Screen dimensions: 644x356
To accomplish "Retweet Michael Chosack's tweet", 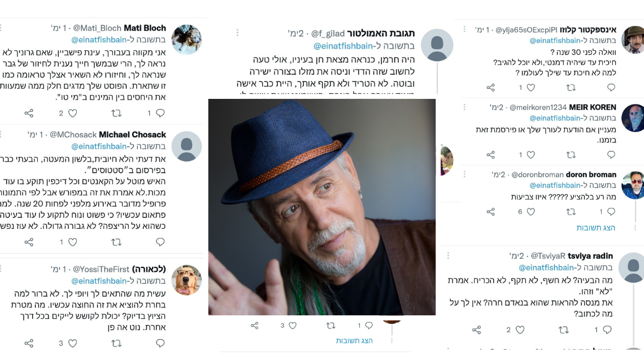I will point(117,242).
